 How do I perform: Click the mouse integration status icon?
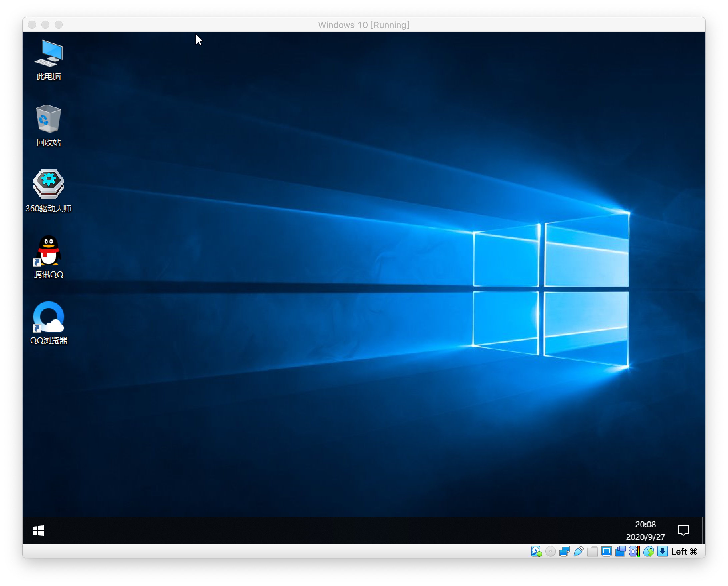(x=649, y=552)
